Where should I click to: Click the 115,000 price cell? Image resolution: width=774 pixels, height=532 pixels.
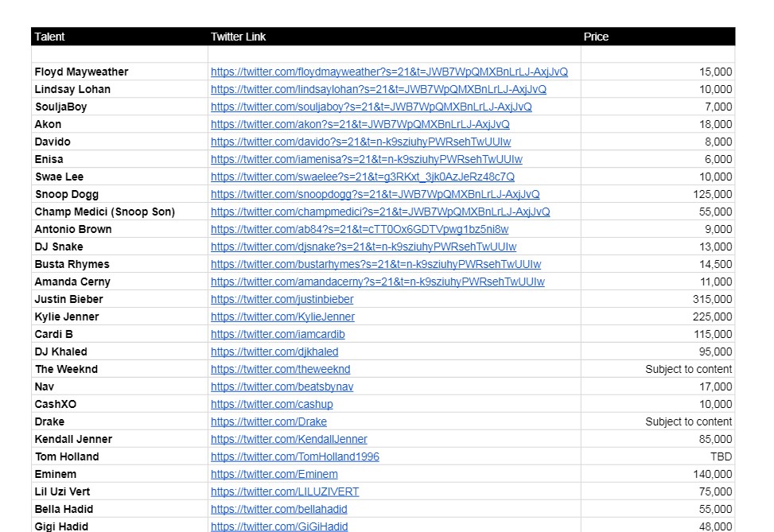[658, 335]
